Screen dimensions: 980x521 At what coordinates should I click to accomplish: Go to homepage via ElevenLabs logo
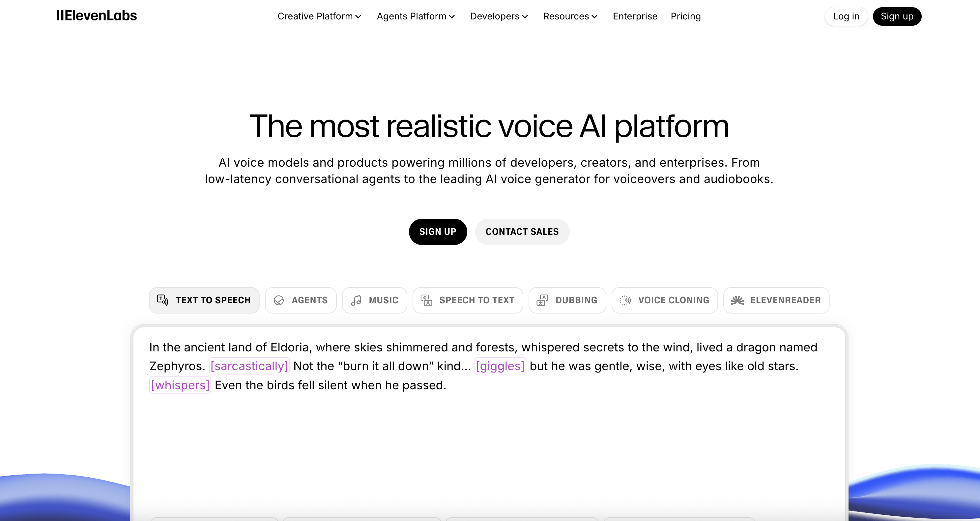pos(97,16)
